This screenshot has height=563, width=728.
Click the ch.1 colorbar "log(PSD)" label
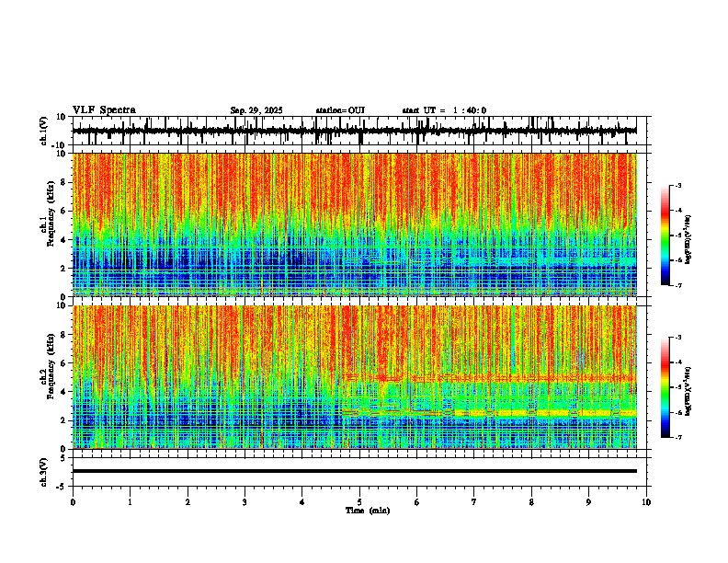pyautogui.click(x=688, y=240)
